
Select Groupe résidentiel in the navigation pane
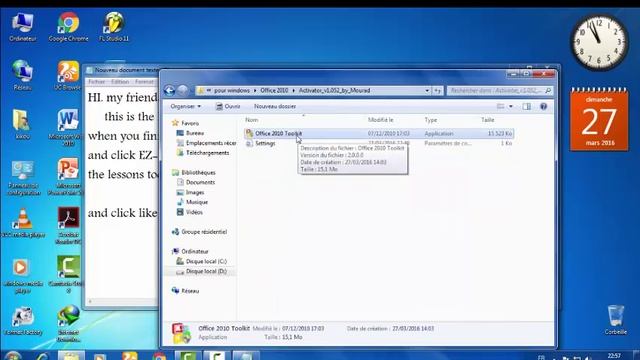(x=199, y=232)
